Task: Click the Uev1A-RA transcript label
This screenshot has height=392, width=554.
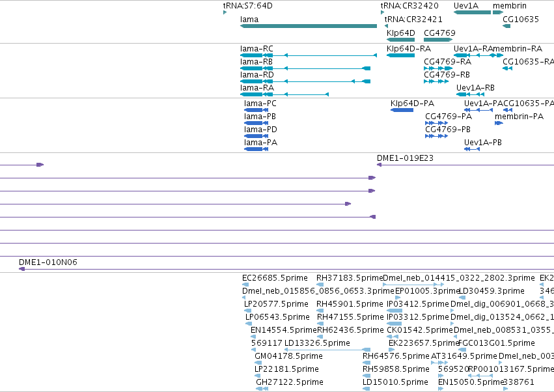Action: point(473,49)
